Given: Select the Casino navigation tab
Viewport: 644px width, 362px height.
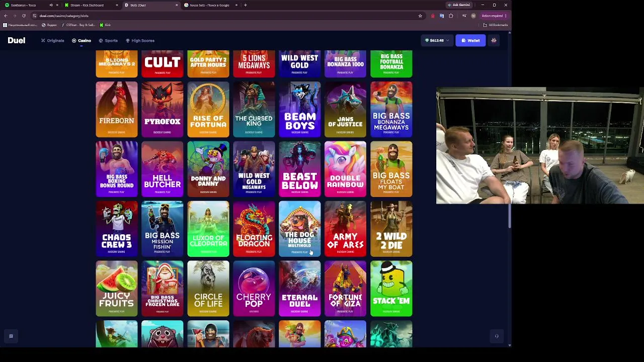Looking at the screenshot, I should click(x=82, y=40).
